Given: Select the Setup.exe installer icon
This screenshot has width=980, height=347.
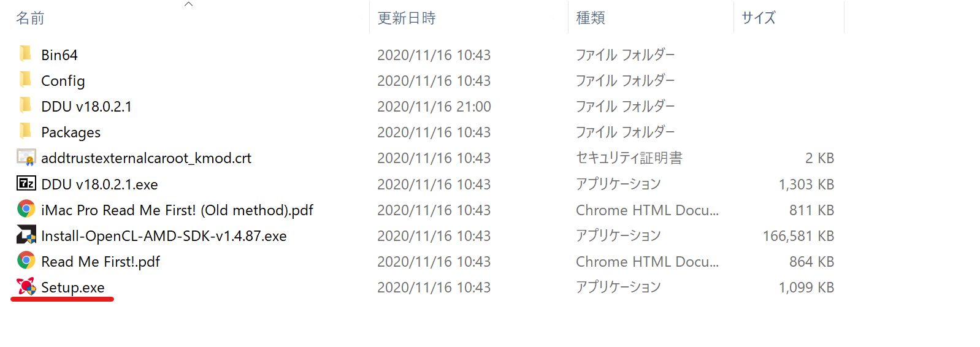Looking at the screenshot, I should (x=26, y=286).
